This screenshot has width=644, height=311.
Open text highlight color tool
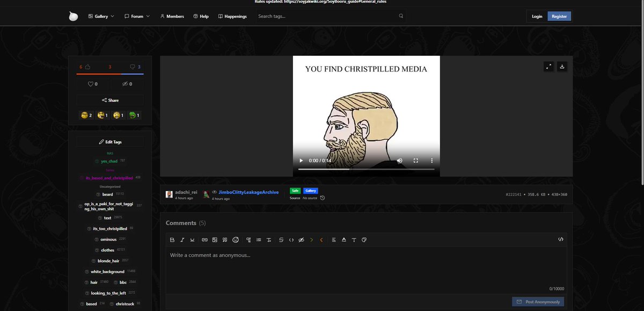[344, 240]
